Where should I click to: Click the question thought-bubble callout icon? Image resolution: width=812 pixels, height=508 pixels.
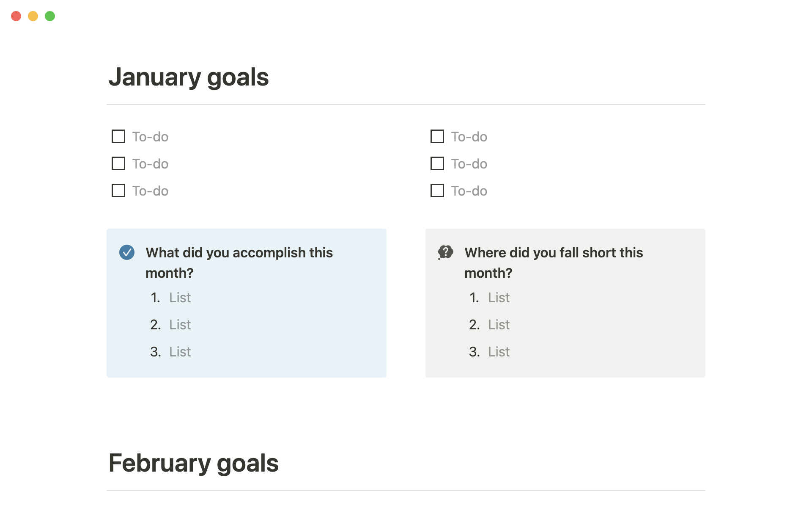pos(445,252)
